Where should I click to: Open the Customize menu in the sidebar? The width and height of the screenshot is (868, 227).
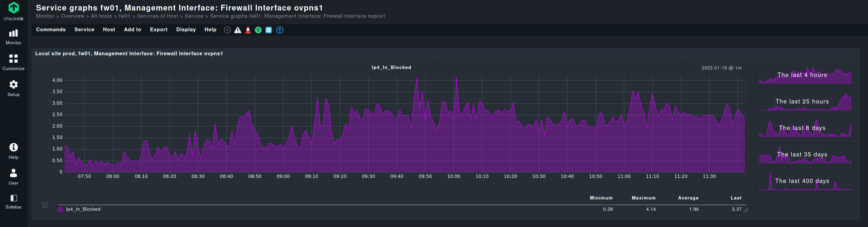coord(14,62)
